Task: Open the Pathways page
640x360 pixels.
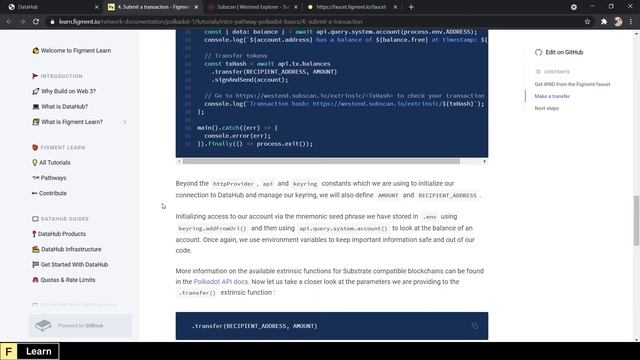Action: pos(49,178)
